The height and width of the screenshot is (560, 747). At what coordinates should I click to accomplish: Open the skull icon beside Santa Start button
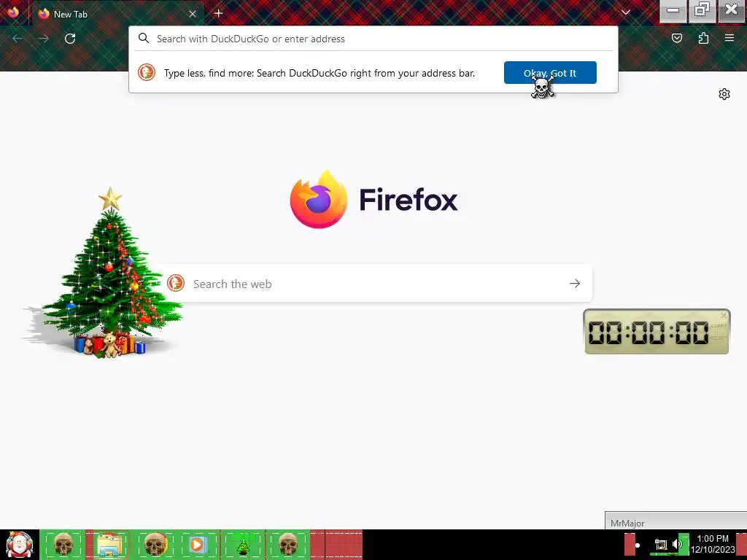click(63, 545)
